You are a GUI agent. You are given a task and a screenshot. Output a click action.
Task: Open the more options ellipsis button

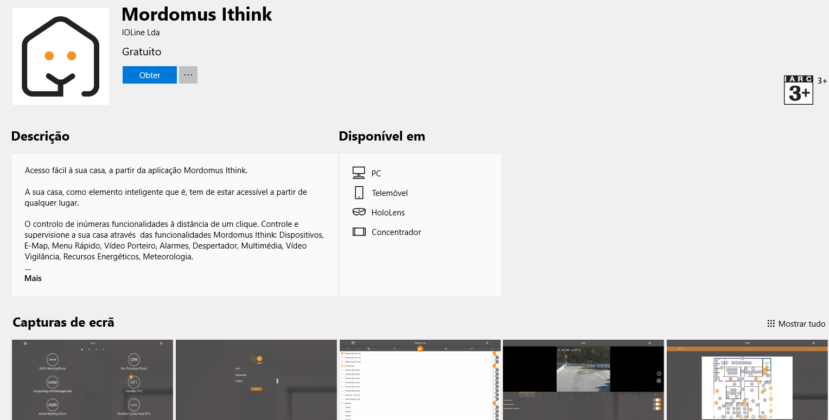tap(188, 75)
